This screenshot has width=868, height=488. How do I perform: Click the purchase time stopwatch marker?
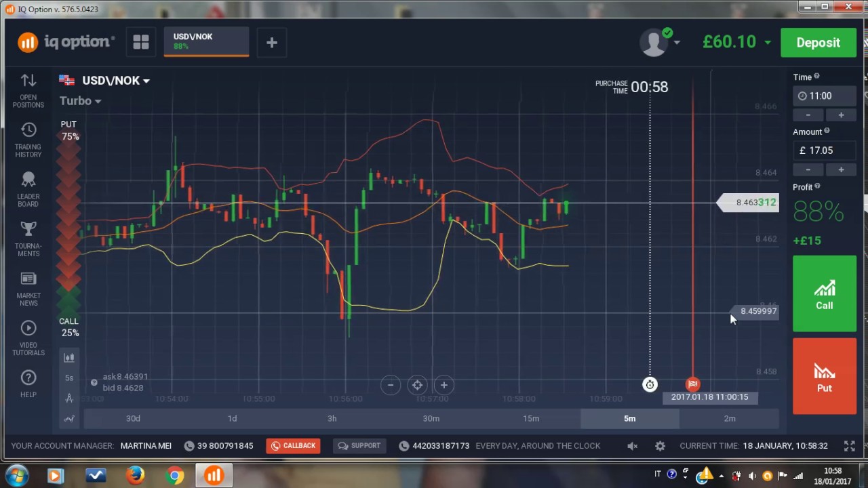[650, 384]
